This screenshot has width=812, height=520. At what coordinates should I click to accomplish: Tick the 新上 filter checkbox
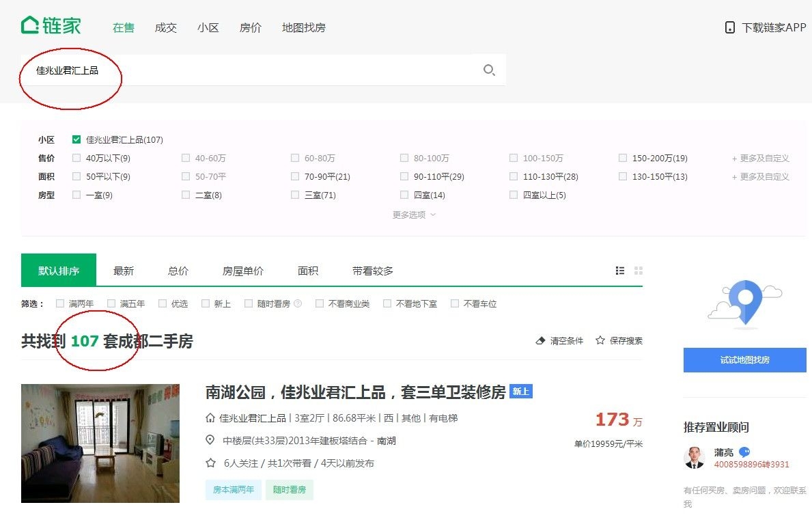(206, 303)
